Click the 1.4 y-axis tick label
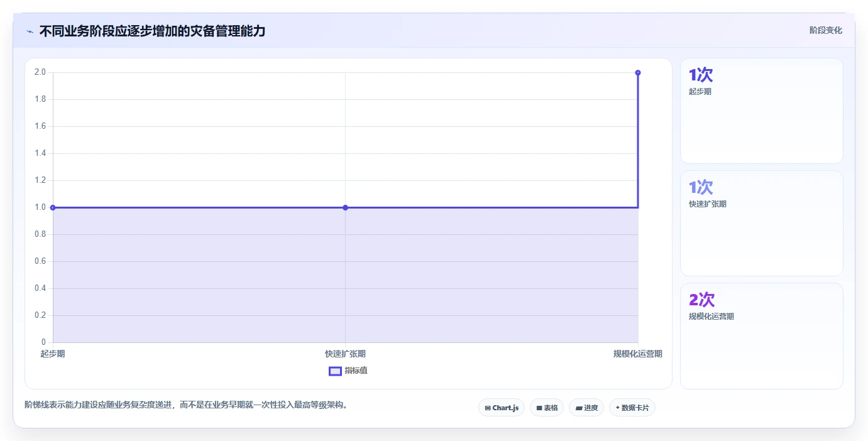Screen dimensions: 868x441 (40, 153)
